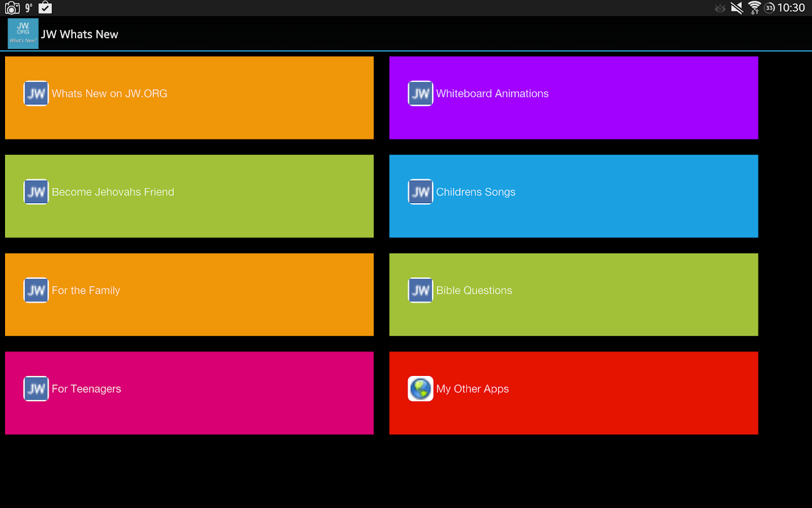Viewport: 812px width, 508px height.
Task: Tap the 10:30 clock in status bar
Action: click(791, 8)
